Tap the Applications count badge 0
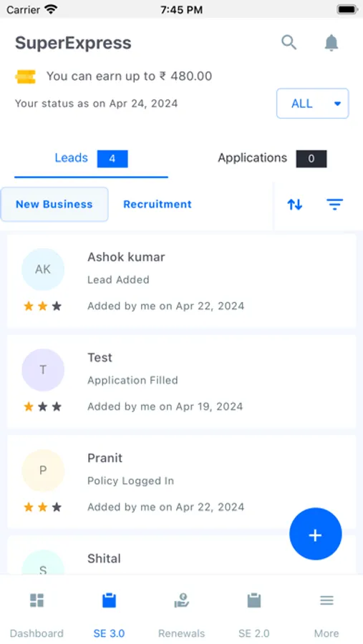Screen dimensions: 363x644 (x=311, y=159)
